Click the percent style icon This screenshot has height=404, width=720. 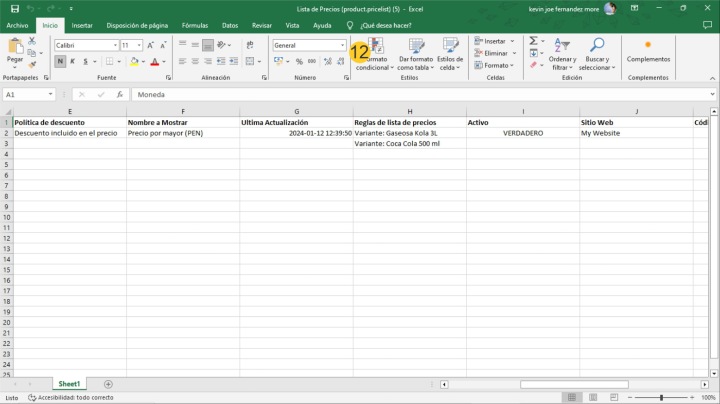click(299, 62)
